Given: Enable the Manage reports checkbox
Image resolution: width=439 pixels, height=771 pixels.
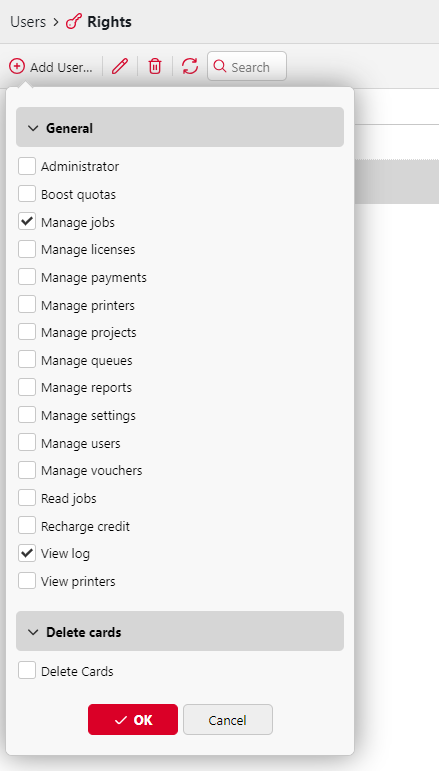Looking at the screenshot, I should pyautogui.click(x=27, y=387).
